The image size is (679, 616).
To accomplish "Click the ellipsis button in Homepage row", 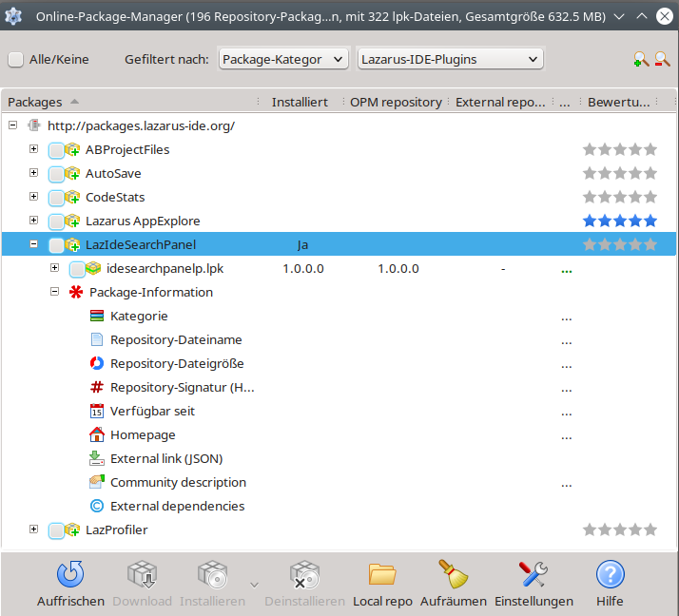I will coord(567,437).
